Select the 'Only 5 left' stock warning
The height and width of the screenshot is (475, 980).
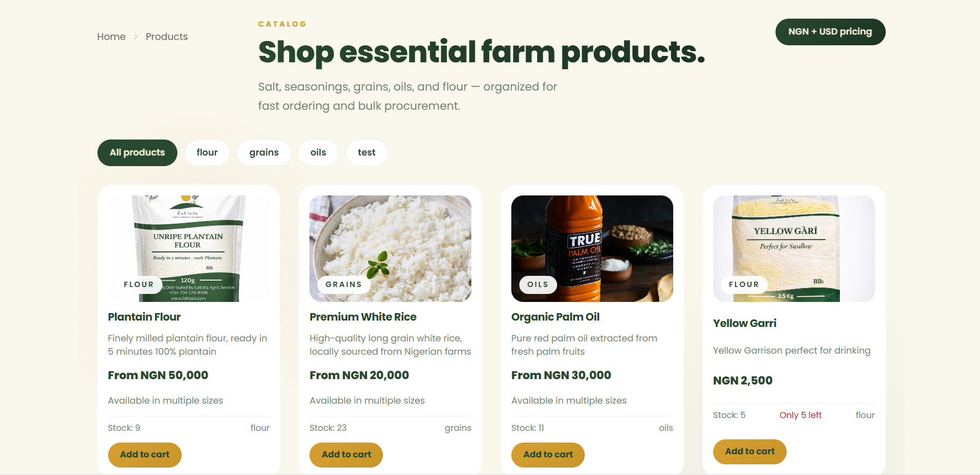801,415
